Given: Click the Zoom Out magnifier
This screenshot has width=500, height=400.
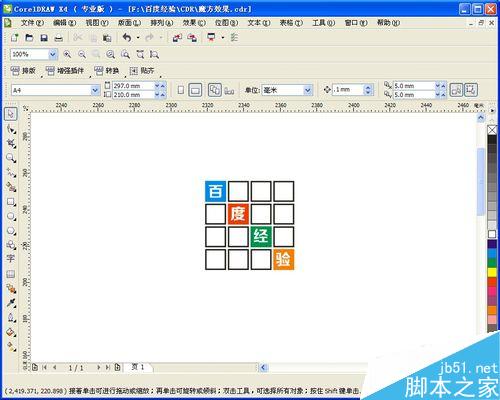Looking at the screenshot, I should tap(82, 54).
